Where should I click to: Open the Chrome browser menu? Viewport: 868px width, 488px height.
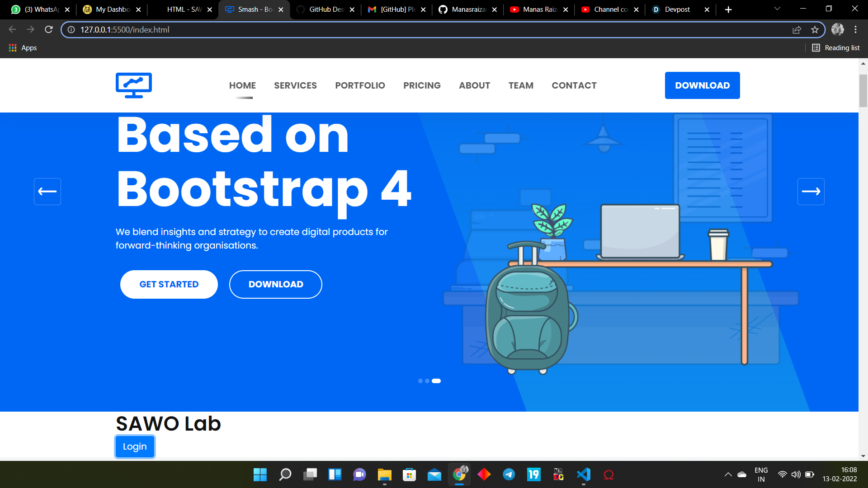(855, 29)
